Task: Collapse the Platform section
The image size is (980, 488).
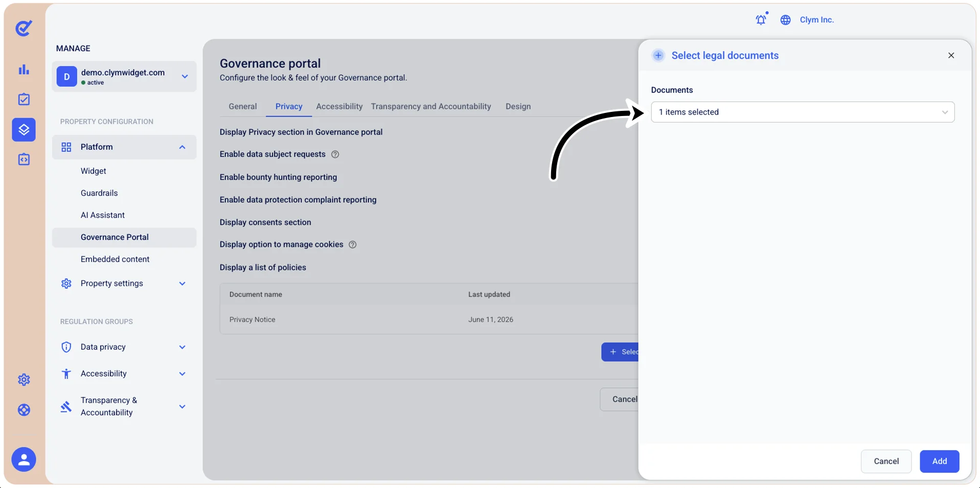Action: click(x=183, y=147)
